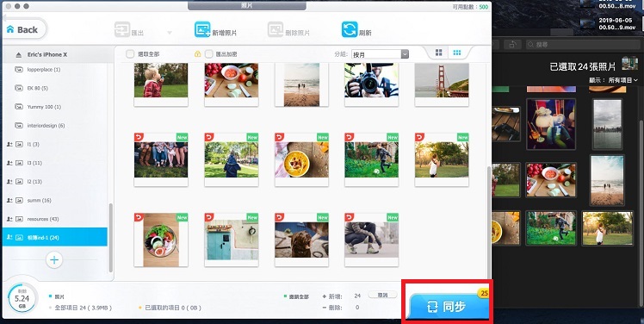Click the New badge on the boots photo
The width and height of the screenshot is (644, 324).
click(182, 137)
